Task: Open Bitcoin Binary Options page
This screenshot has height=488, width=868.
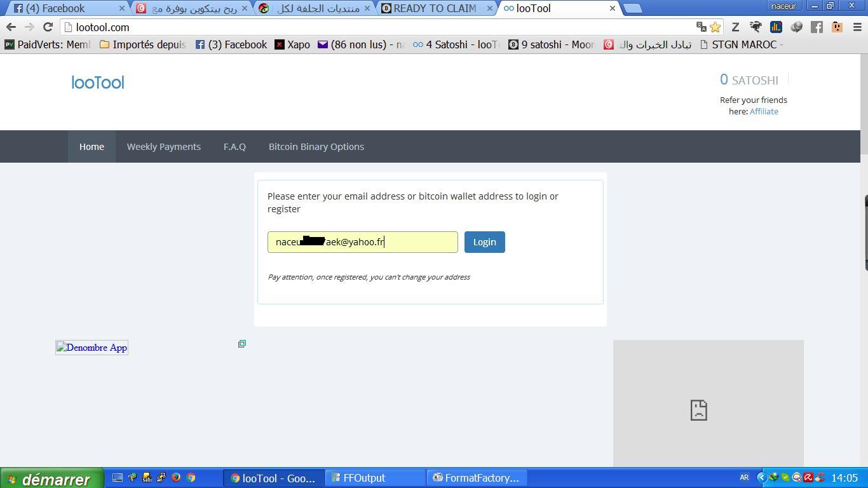Action: click(x=316, y=147)
